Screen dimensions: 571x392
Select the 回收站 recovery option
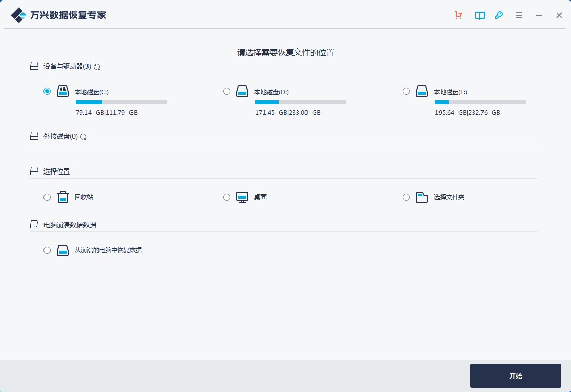tap(47, 197)
